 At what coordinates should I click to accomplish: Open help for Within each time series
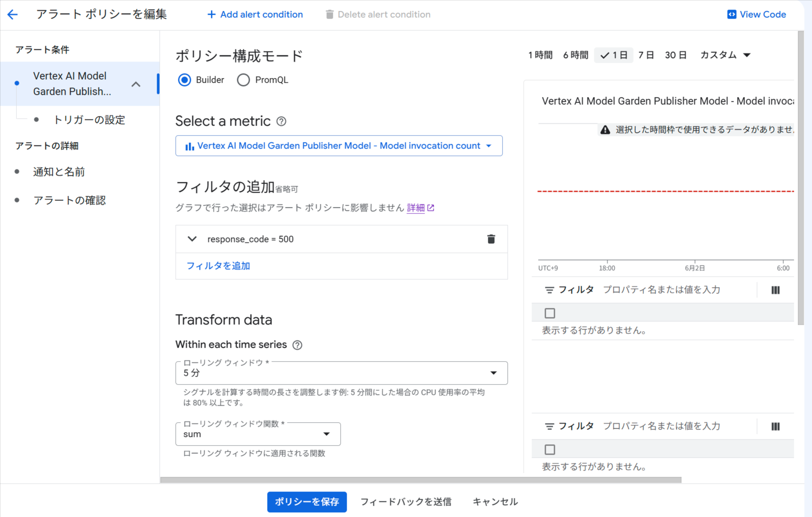point(297,345)
